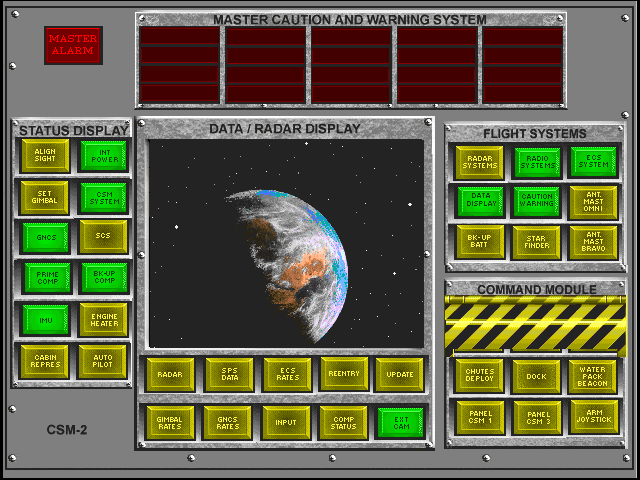Arm the joystick control
The height and width of the screenshot is (480, 640).
coord(594,417)
